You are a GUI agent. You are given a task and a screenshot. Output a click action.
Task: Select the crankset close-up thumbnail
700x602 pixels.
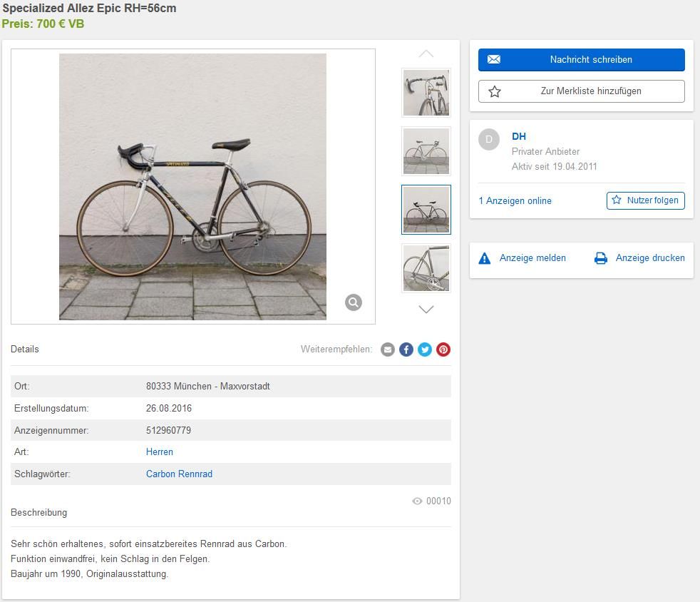tap(426, 268)
